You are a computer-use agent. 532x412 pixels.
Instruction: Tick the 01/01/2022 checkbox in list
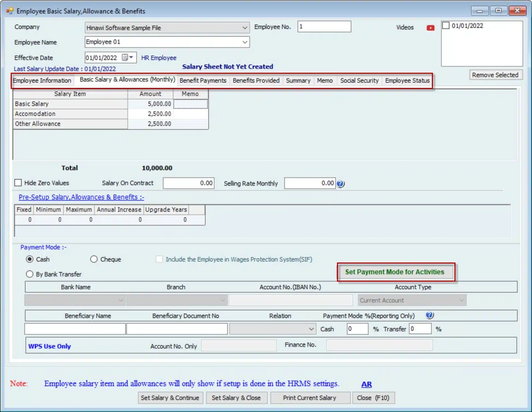[446, 25]
